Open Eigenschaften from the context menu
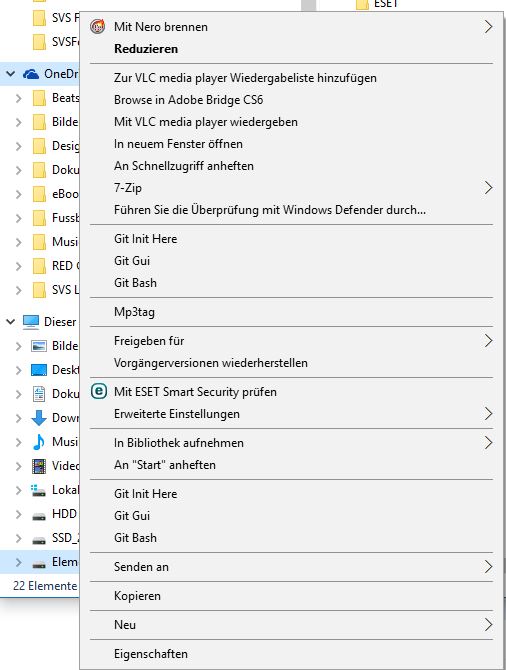Screen dimensions: 506x670 (x=291, y=654)
